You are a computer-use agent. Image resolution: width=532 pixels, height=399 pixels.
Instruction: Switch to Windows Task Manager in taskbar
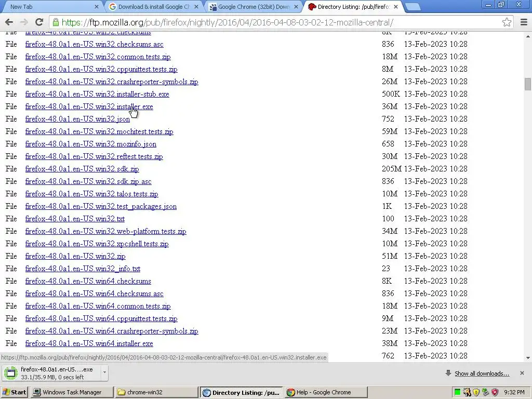(x=72, y=392)
